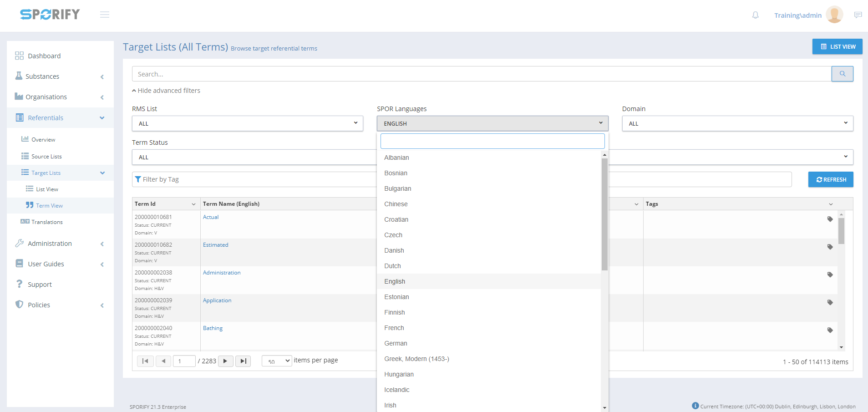Open the Domain dropdown

pos(737,123)
